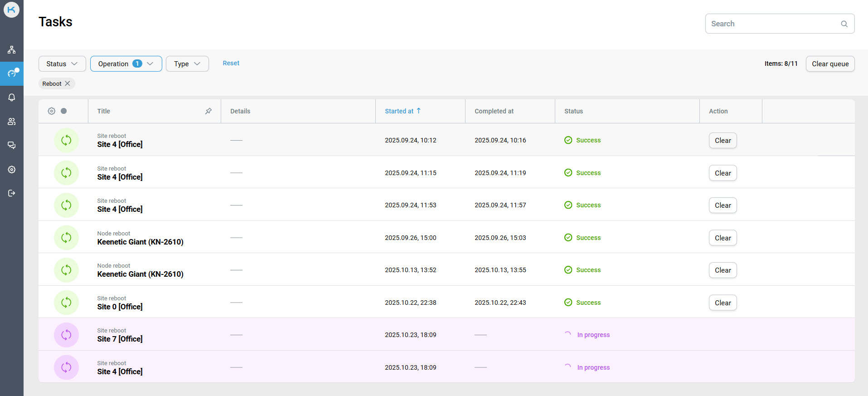Open the Operation filter dropdown

pos(126,64)
